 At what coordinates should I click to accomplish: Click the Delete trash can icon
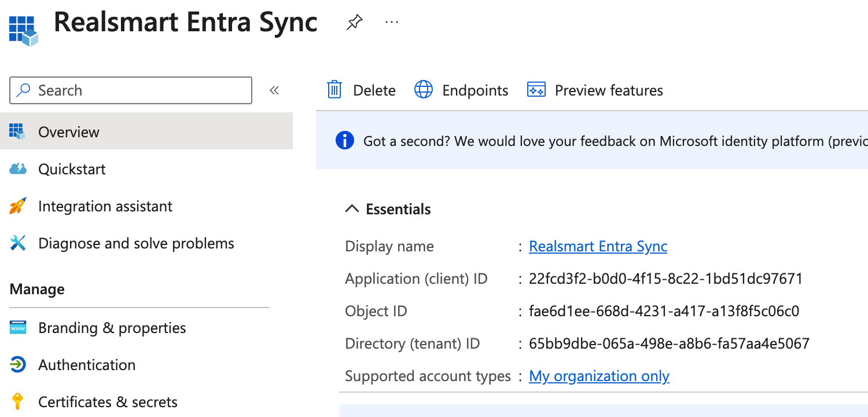coord(334,90)
